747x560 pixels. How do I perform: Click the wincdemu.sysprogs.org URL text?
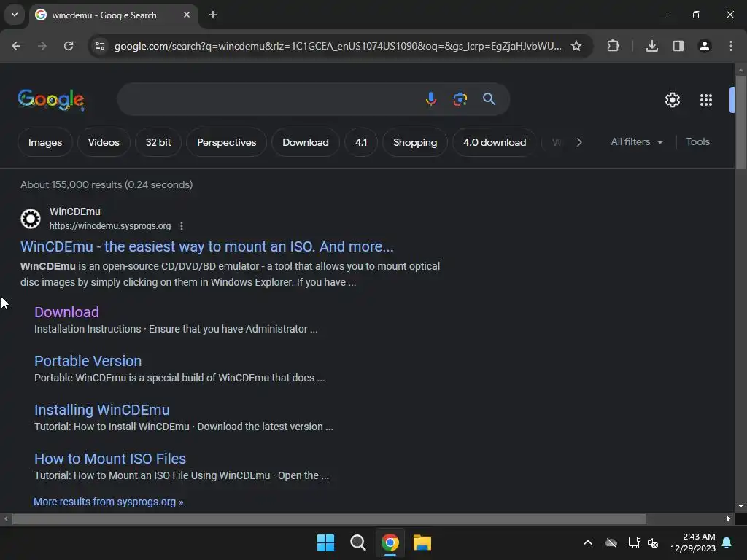110,226
